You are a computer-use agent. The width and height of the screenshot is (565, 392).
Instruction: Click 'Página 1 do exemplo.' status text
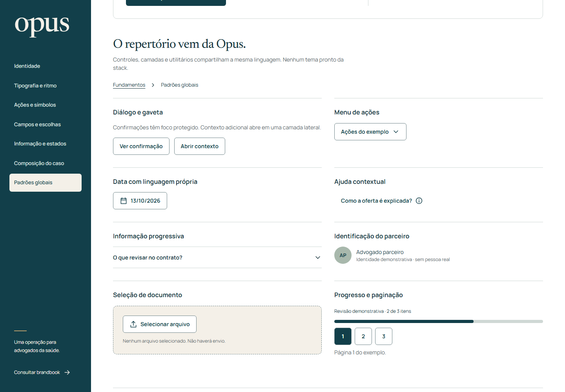pyautogui.click(x=360, y=352)
